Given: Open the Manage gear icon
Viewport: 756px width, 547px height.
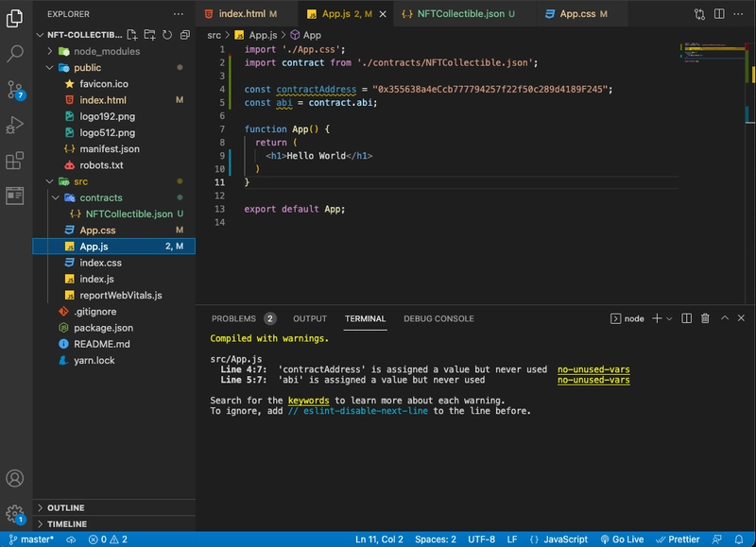Looking at the screenshot, I should (x=15, y=514).
